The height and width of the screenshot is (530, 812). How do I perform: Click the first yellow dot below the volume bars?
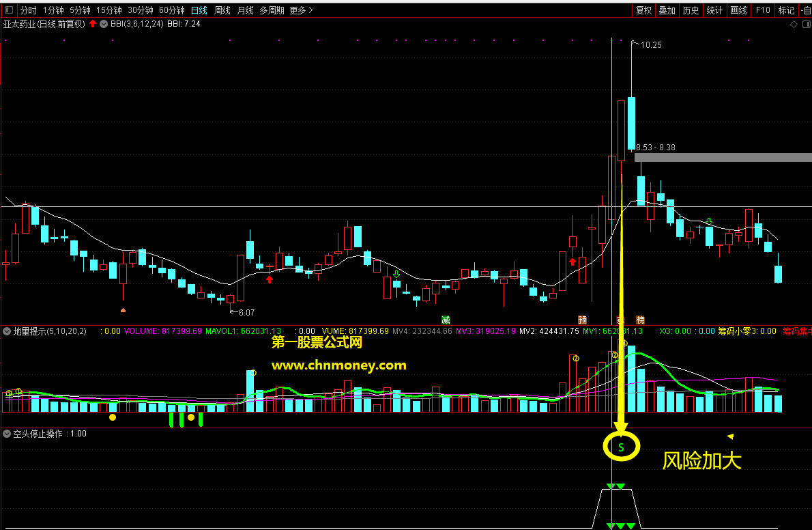point(113,417)
